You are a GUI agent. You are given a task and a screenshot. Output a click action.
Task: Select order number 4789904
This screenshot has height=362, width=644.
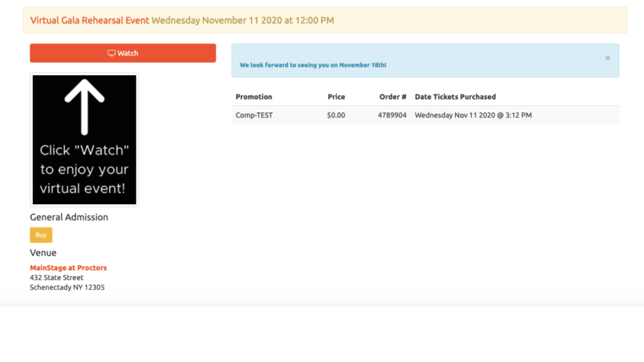(x=392, y=116)
